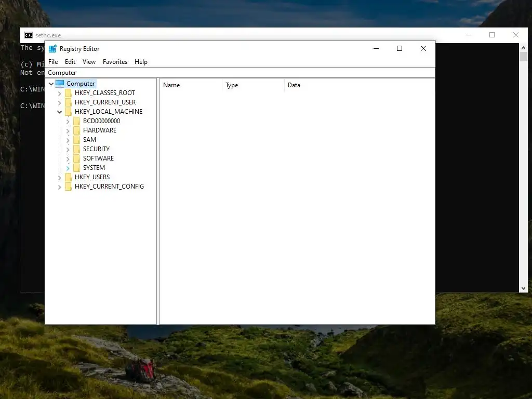
Task: Select the SECURITY key label
Action: (x=96, y=149)
